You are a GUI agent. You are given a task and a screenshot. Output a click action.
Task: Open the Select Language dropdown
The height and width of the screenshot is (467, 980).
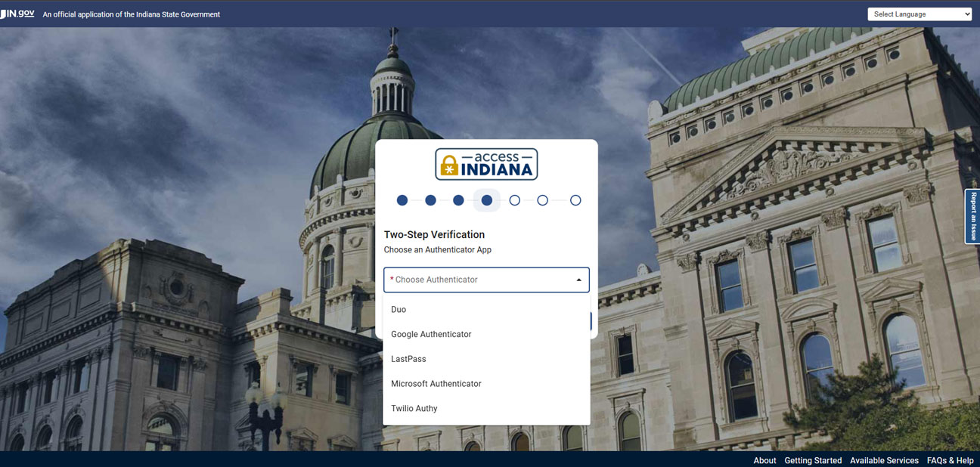pyautogui.click(x=919, y=14)
